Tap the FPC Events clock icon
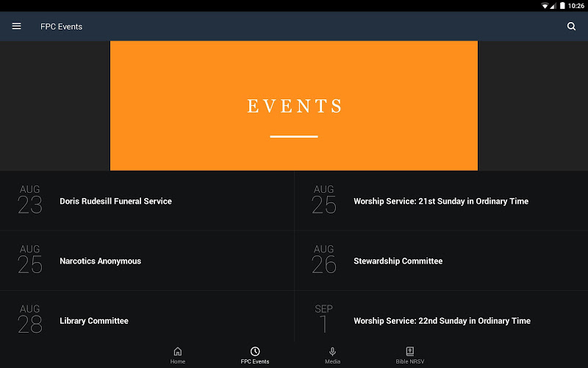This screenshot has width=588, height=368. (255, 351)
